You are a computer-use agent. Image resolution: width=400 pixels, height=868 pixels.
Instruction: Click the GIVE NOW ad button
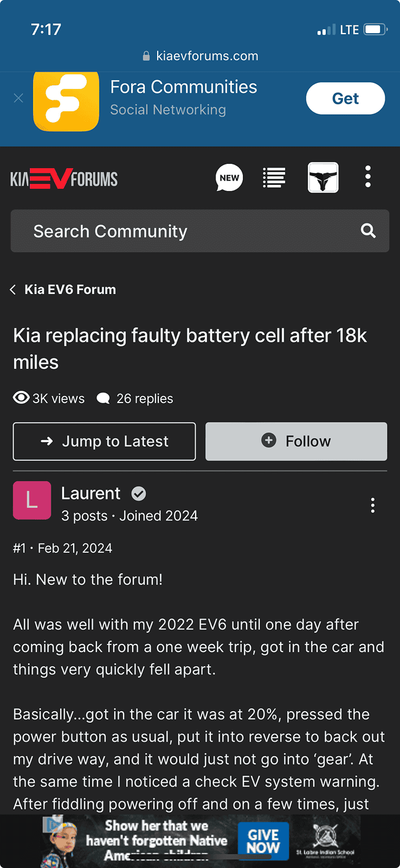[x=263, y=841]
